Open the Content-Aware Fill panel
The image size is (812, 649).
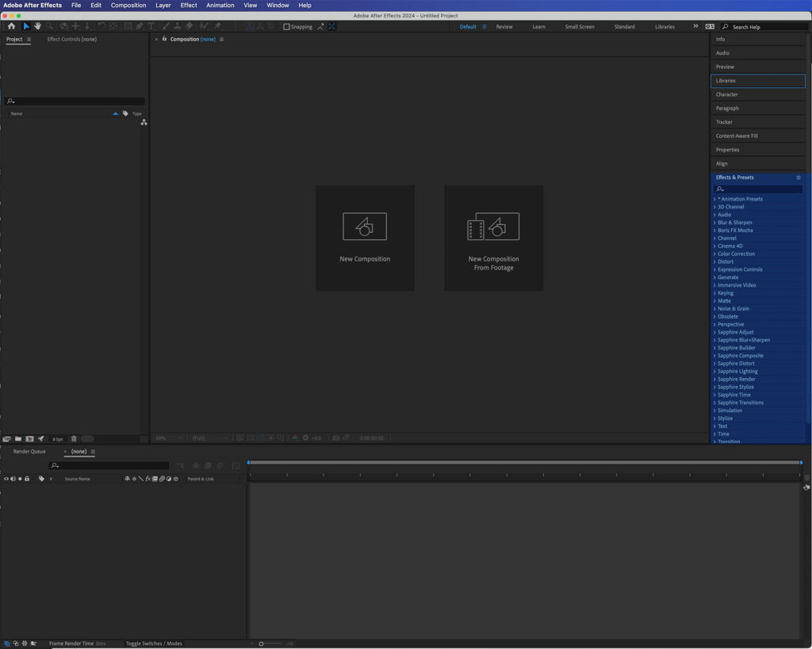pyautogui.click(x=758, y=136)
